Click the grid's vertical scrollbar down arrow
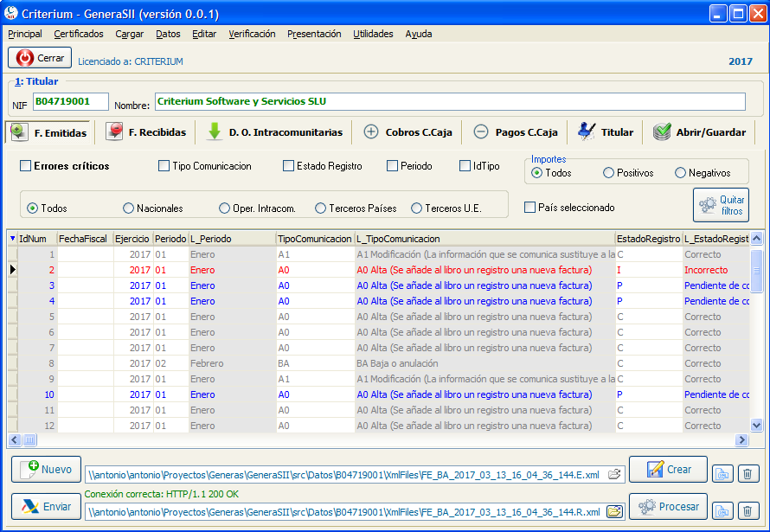The width and height of the screenshot is (770, 532). [756, 425]
